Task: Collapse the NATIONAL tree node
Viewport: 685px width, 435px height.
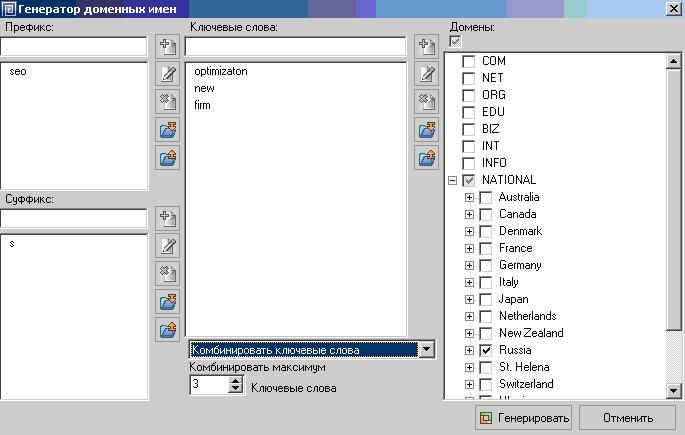Action: (453, 181)
